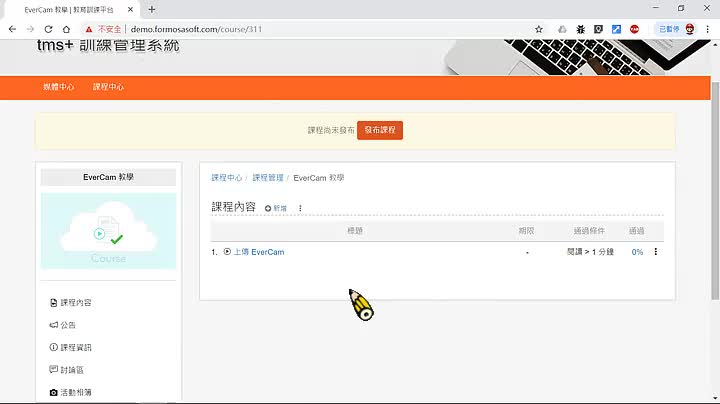This screenshot has height=404, width=720.
Task: Go forward with the browser forward arrow
Action: point(30,29)
